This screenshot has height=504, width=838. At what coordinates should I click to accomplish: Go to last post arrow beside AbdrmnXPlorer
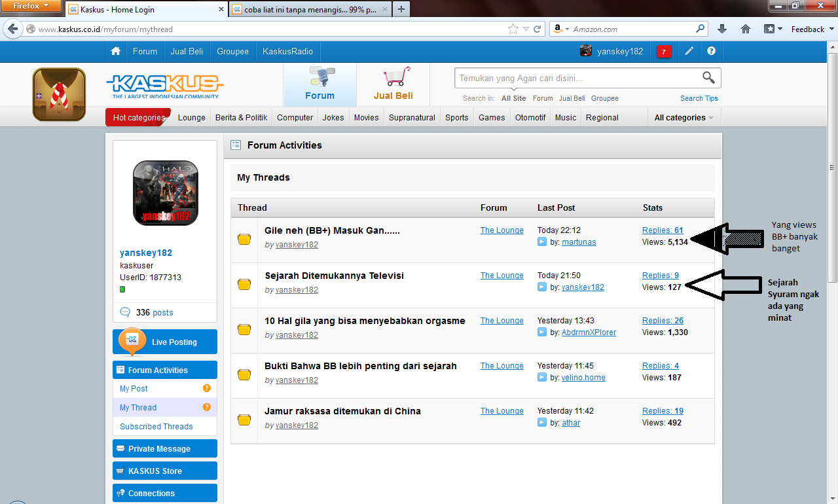542,333
